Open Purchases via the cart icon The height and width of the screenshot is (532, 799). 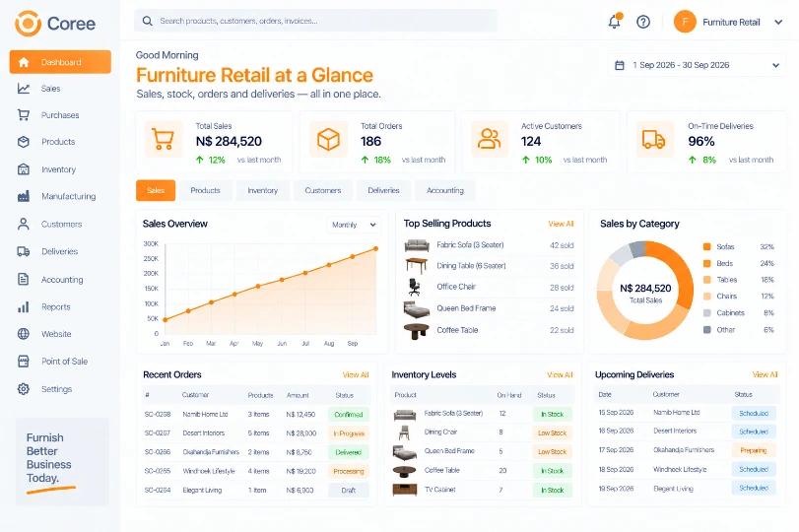tap(24, 115)
